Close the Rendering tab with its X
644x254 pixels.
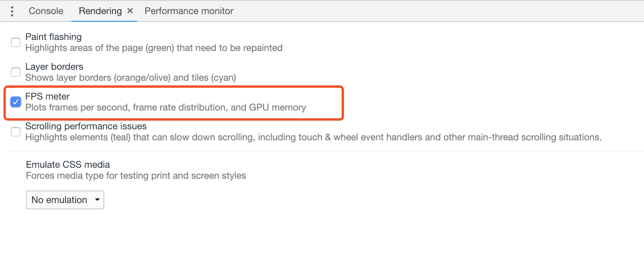coord(130,11)
